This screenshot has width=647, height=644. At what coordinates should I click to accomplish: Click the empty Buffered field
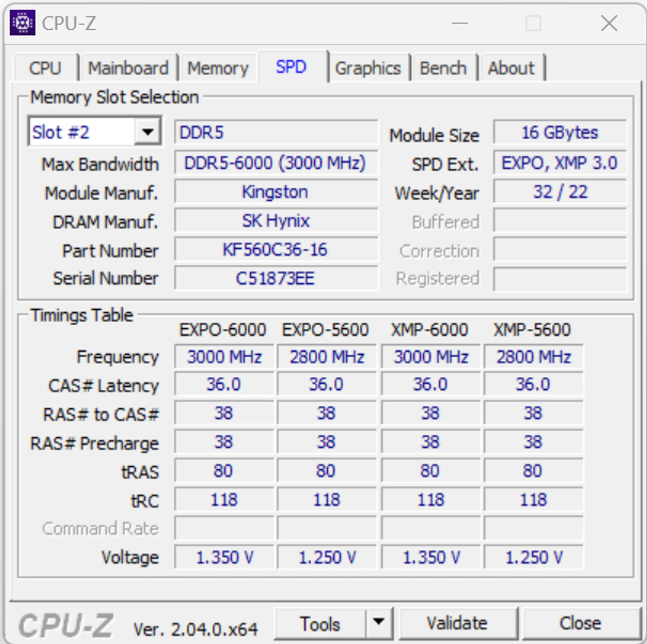[560, 221]
